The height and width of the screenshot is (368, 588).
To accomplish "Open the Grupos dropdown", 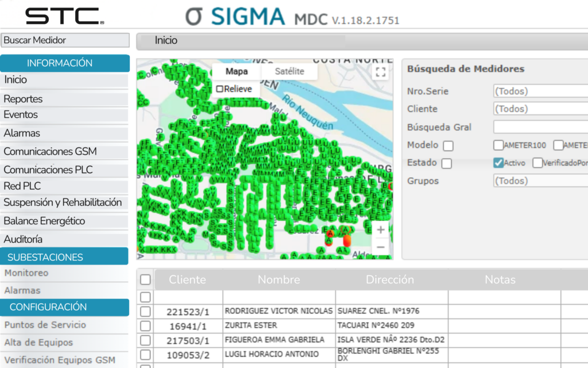I will [x=540, y=181].
